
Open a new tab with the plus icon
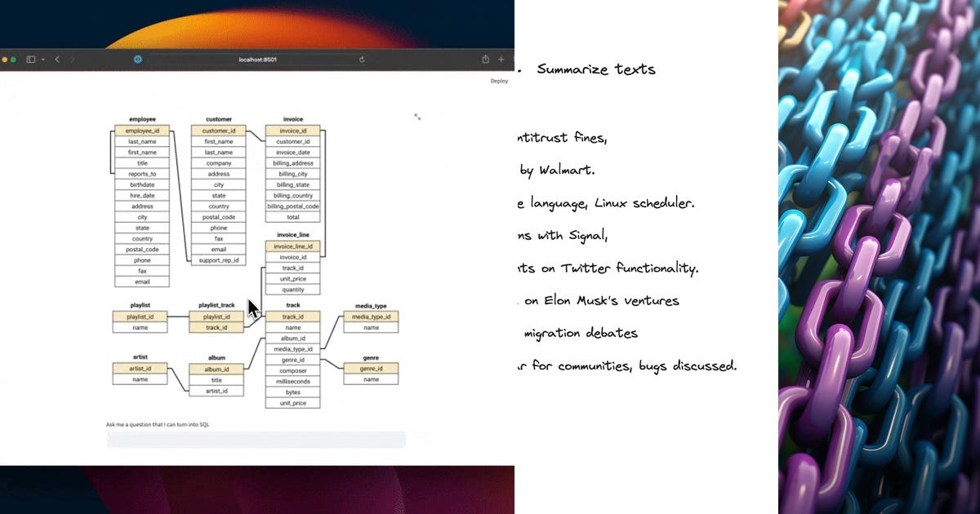tap(501, 60)
